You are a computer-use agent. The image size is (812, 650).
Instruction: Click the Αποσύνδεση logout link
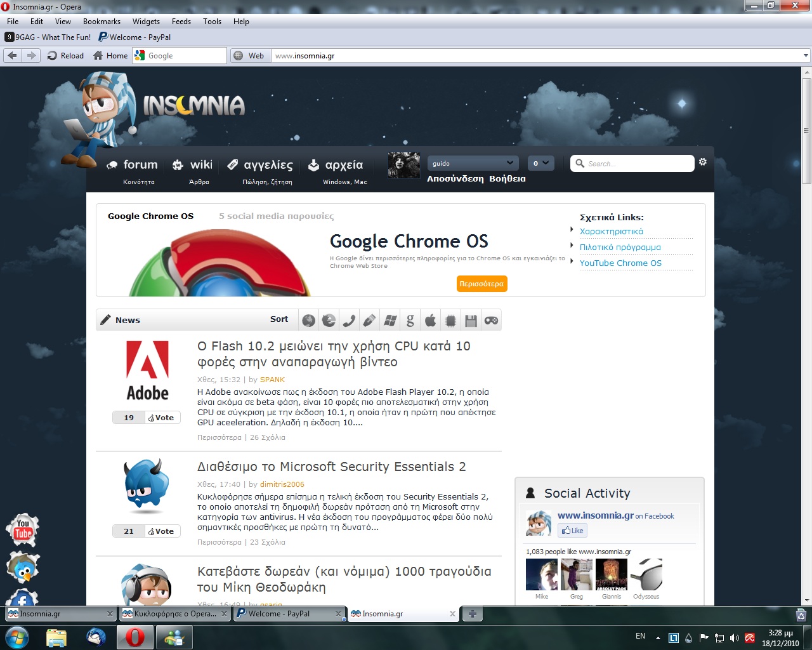(455, 179)
